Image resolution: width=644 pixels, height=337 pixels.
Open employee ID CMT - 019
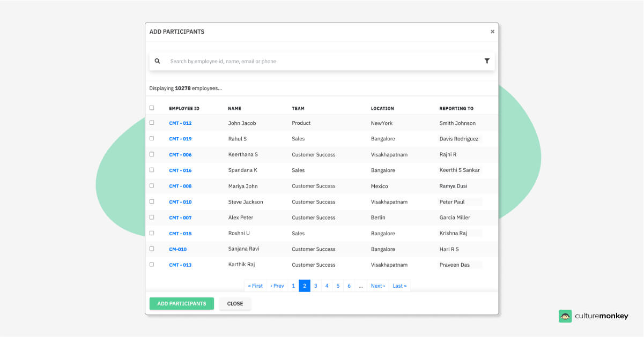(180, 139)
